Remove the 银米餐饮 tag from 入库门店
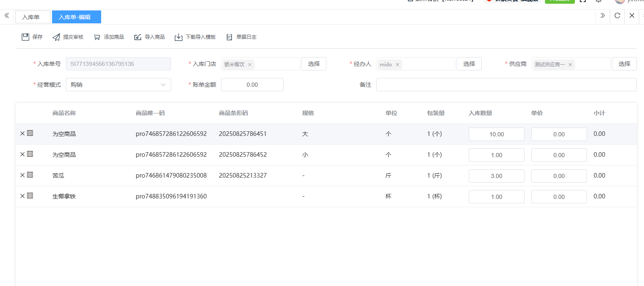The width and height of the screenshot is (644, 286). (250, 65)
